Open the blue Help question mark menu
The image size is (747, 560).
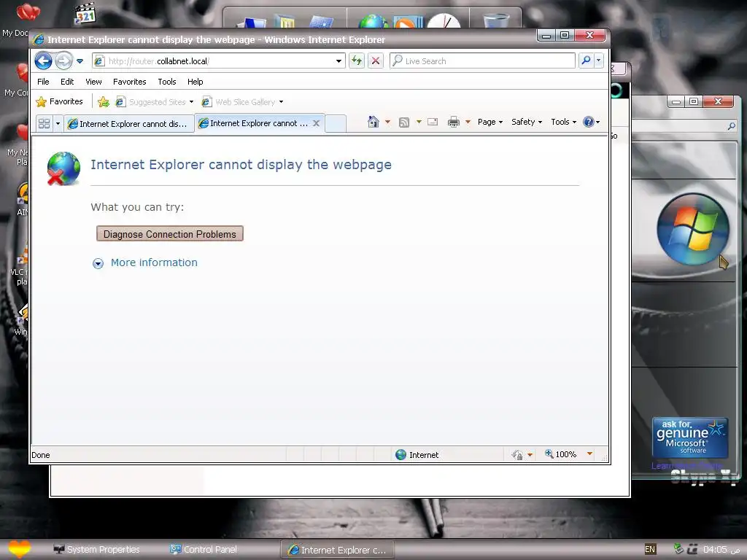click(591, 122)
